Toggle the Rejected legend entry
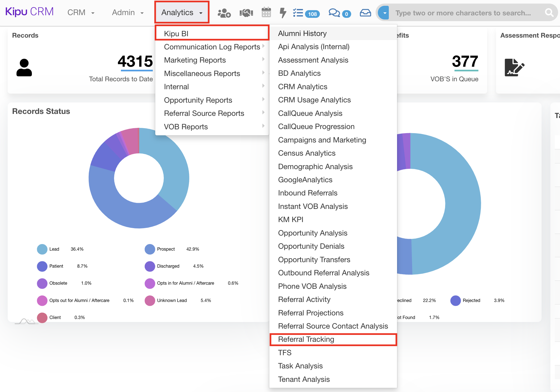560x392 pixels. (x=471, y=300)
